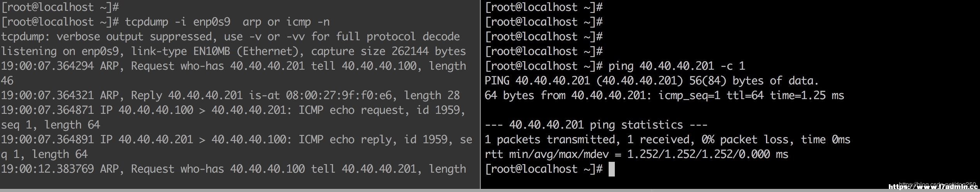Click the ICMP echo request line
Image resolution: width=980 pixels, height=192 pixels.
233,117
